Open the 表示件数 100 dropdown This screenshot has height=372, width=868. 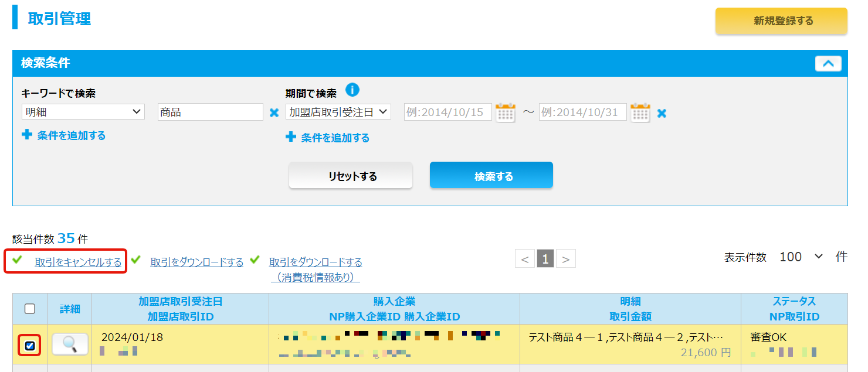tap(801, 257)
